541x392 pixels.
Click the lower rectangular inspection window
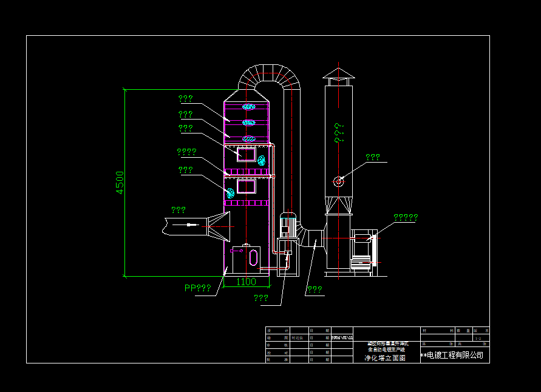click(x=246, y=186)
